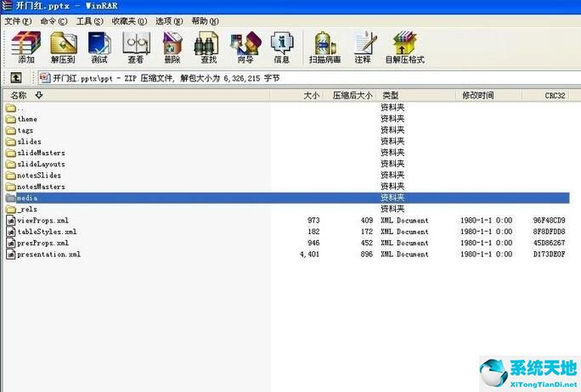Viewport: 581px width, 392px height.
Task: Click the notesSlides folder name
Action: point(39,176)
